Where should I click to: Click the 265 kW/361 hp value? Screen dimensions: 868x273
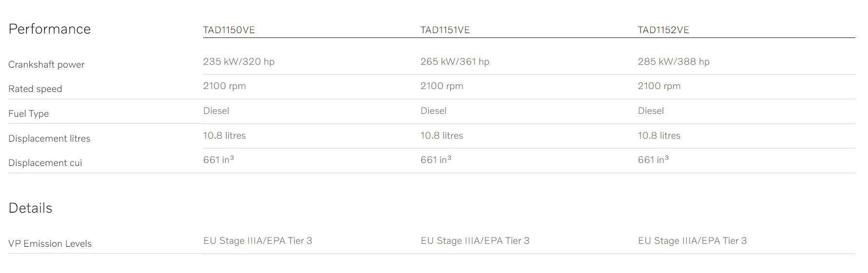455,62
